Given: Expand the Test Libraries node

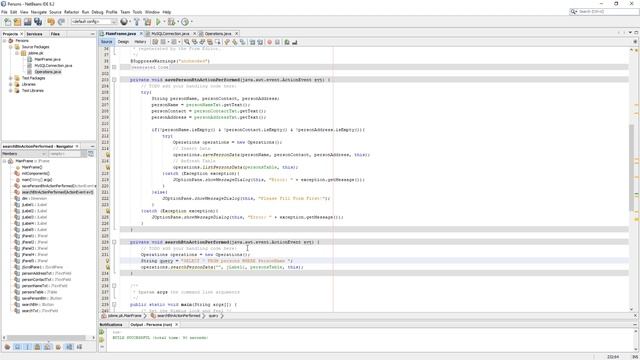Looking at the screenshot, I should pyautogui.click(x=11, y=91).
